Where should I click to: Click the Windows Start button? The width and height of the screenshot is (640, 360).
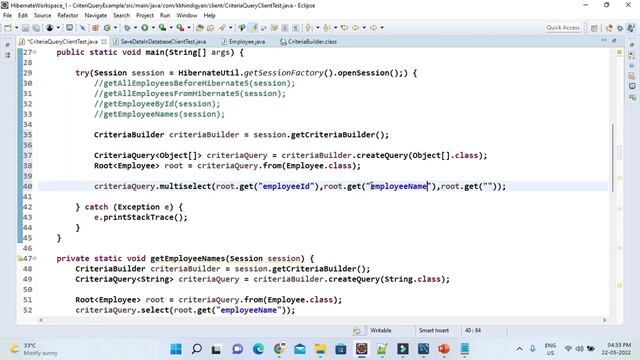click(176, 349)
